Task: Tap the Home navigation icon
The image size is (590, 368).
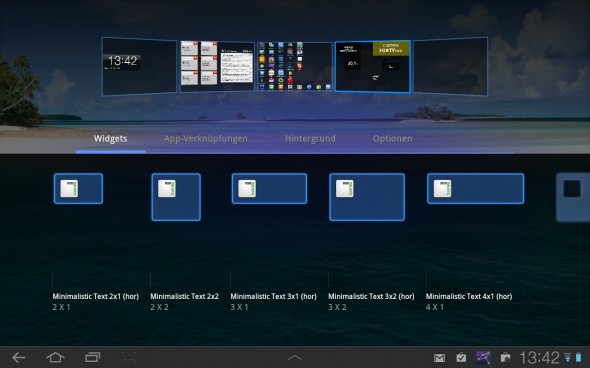Action: (x=55, y=357)
